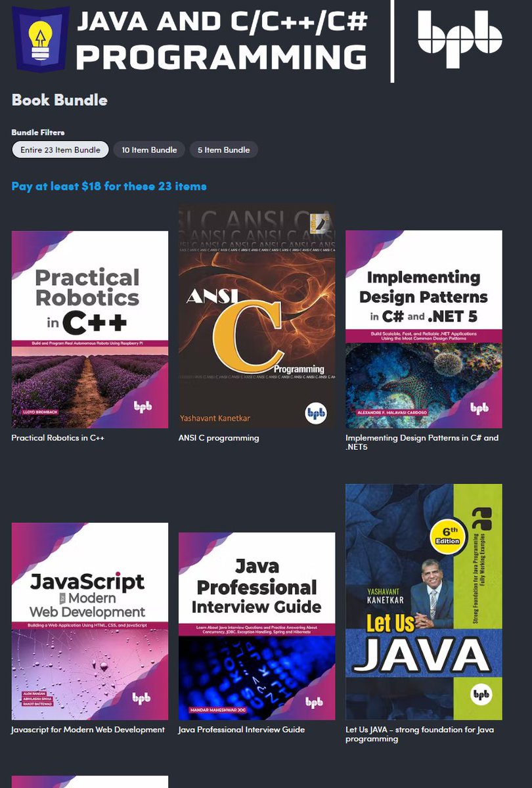Click the 'Bundle Filters' label
Viewport: 532px width, 788px height.
point(38,133)
